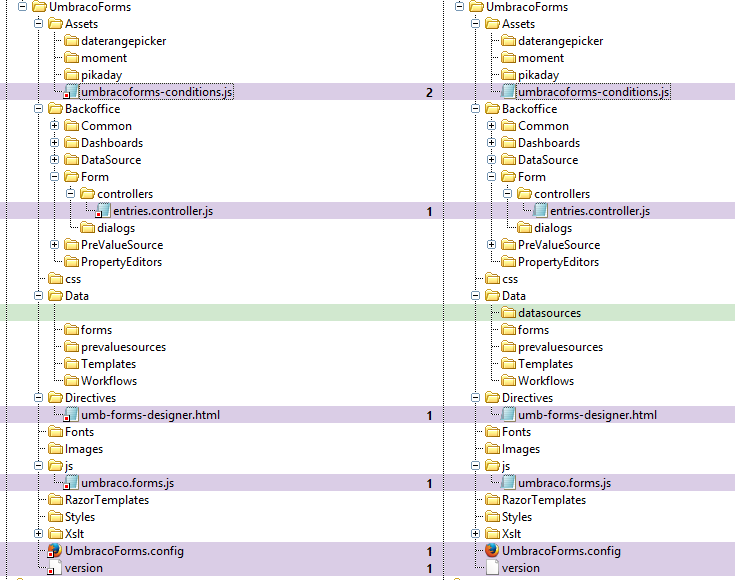Select 'forms' folder in left pane
The width and height of the screenshot is (735, 580).
96,330
